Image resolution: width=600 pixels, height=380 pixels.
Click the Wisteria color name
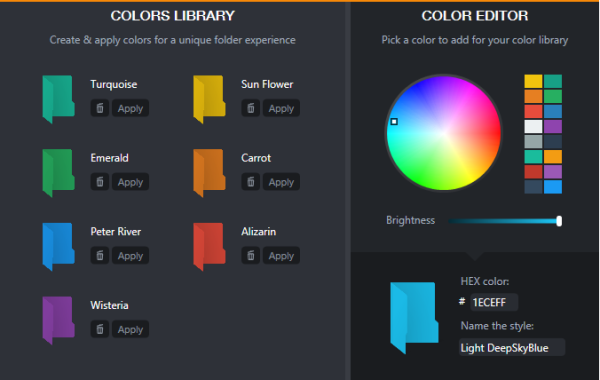pyautogui.click(x=109, y=305)
